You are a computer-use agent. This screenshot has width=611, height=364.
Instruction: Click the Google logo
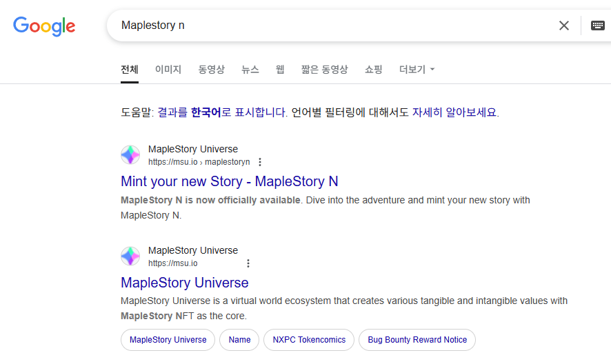tap(44, 26)
